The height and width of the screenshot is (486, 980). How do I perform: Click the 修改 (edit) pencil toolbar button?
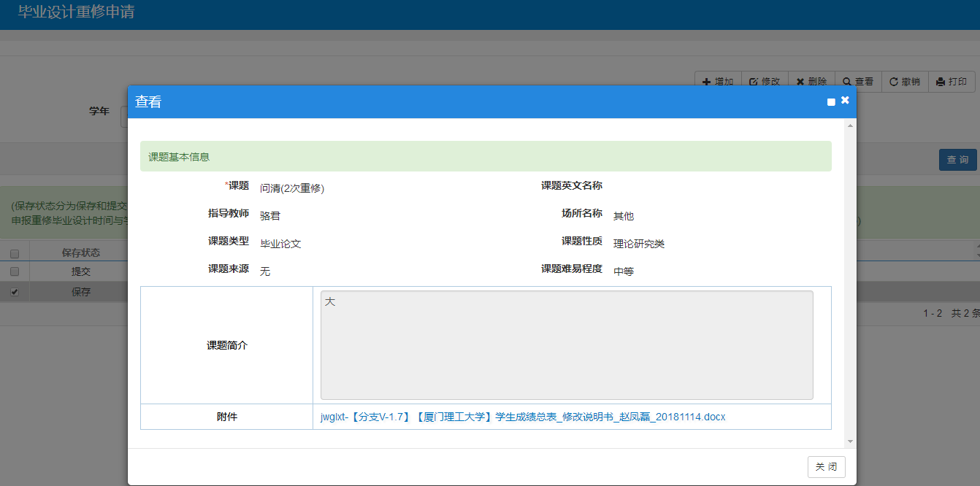765,82
